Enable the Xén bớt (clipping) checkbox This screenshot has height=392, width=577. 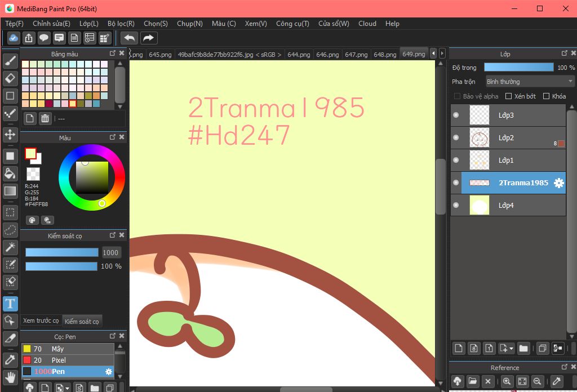509,96
